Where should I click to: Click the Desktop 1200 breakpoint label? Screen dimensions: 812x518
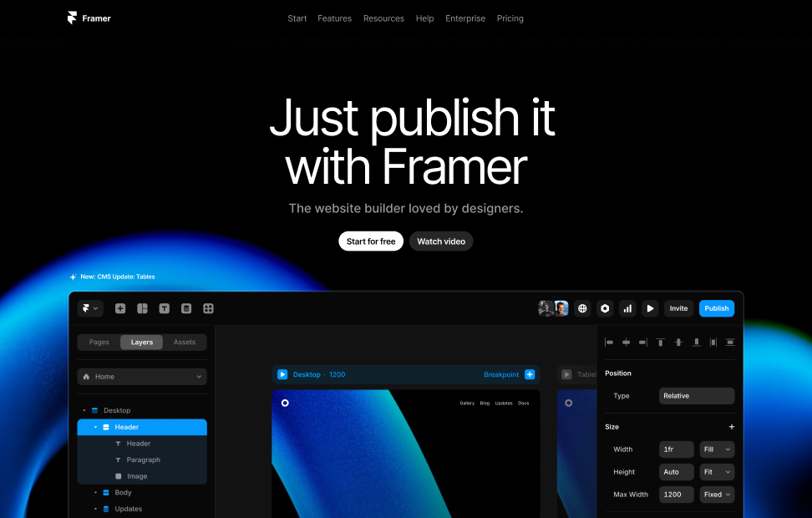(x=319, y=374)
